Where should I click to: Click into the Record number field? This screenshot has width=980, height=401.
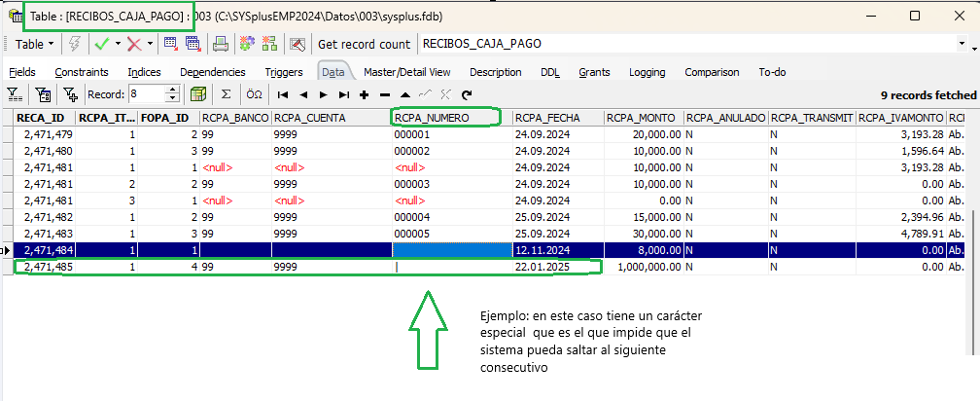(x=146, y=94)
